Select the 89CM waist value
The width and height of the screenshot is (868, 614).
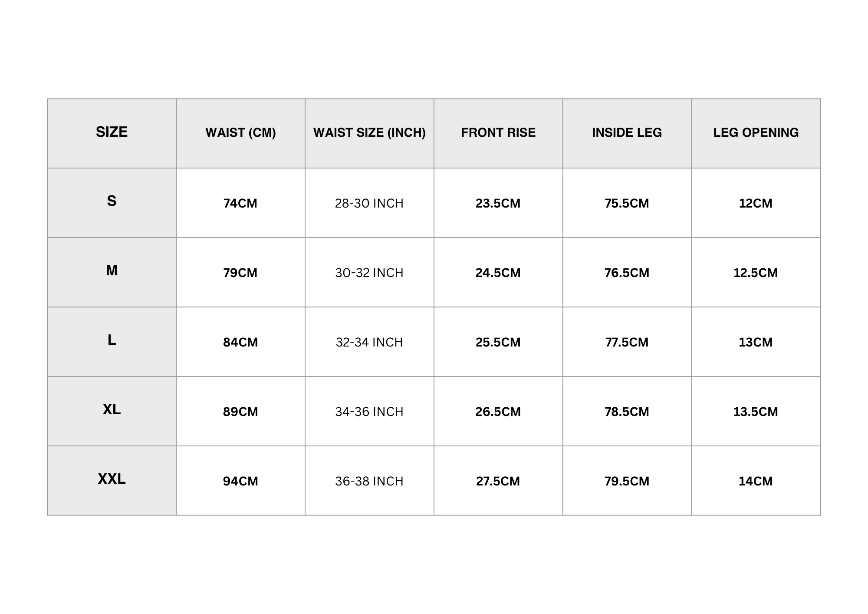pyautogui.click(x=240, y=412)
